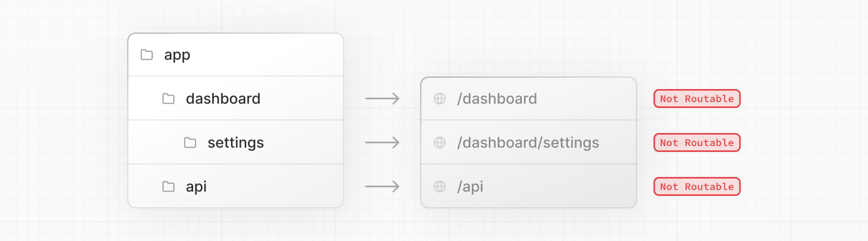The height and width of the screenshot is (241, 868).
Task: Click the globe icon beside /api
Action: [x=439, y=187]
